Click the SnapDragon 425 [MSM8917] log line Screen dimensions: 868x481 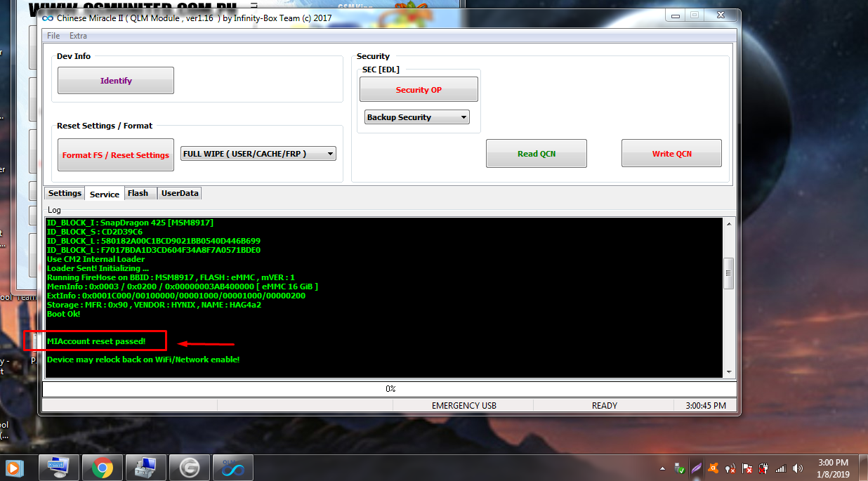tap(130, 223)
